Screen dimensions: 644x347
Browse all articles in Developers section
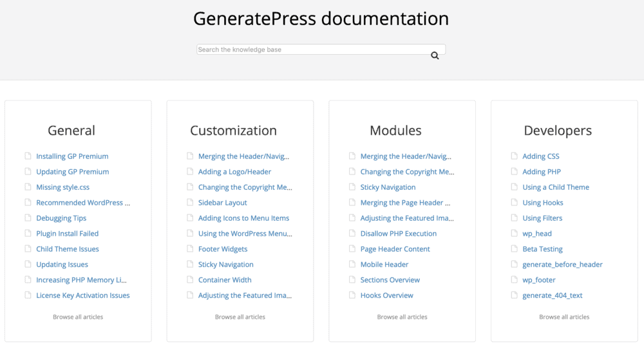(x=564, y=317)
